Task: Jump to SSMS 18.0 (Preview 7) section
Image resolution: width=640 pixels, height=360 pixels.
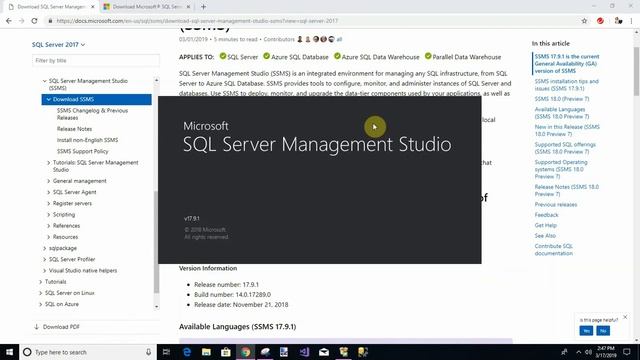Action: point(562,99)
